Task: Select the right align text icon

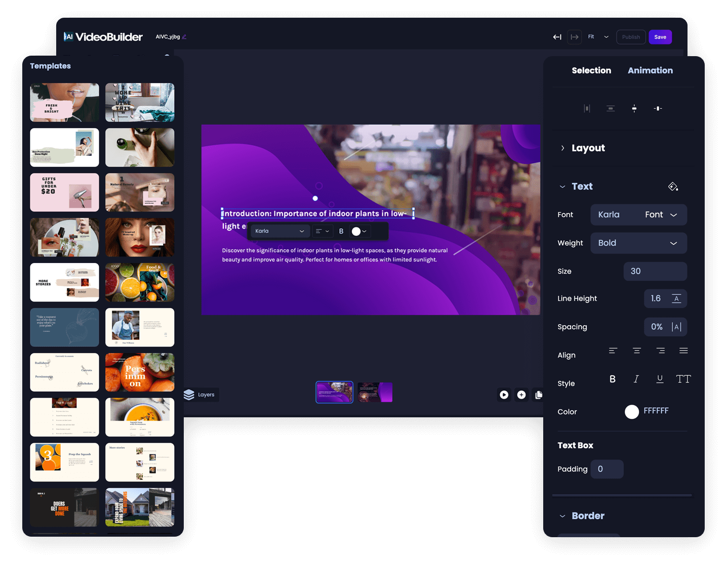Action: (660, 350)
